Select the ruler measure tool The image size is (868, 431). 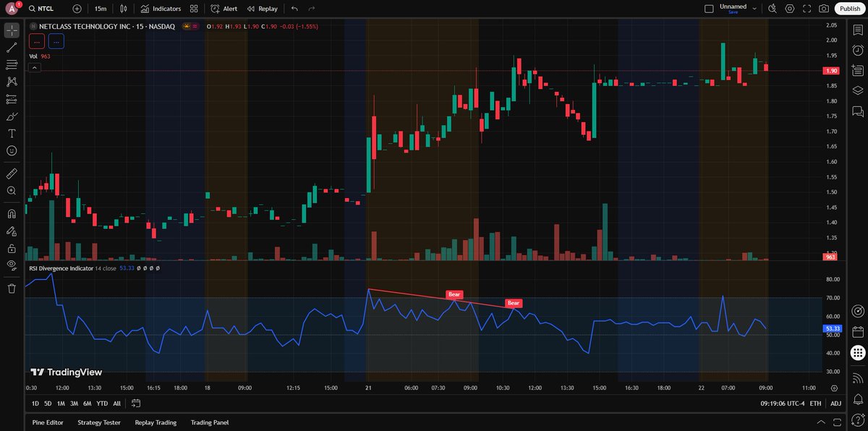(x=12, y=174)
